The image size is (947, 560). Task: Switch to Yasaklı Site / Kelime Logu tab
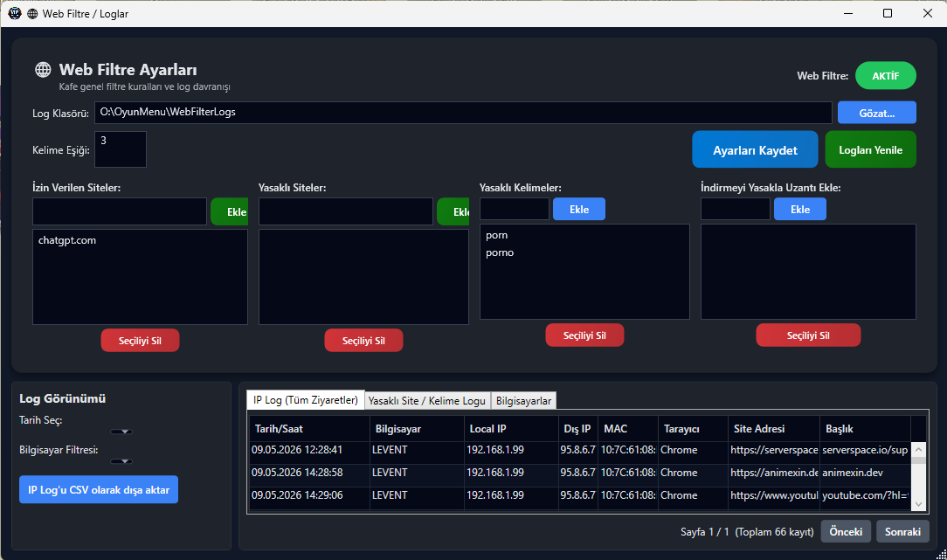point(427,400)
